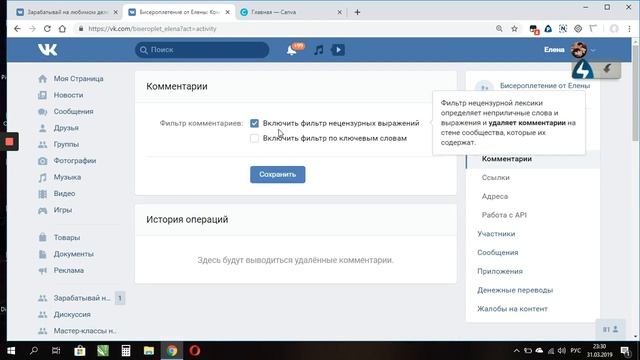Click the lightning bolt extension overlay icon
Screen dimensions: 640x360
pyautogui.click(x=582, y=69)
